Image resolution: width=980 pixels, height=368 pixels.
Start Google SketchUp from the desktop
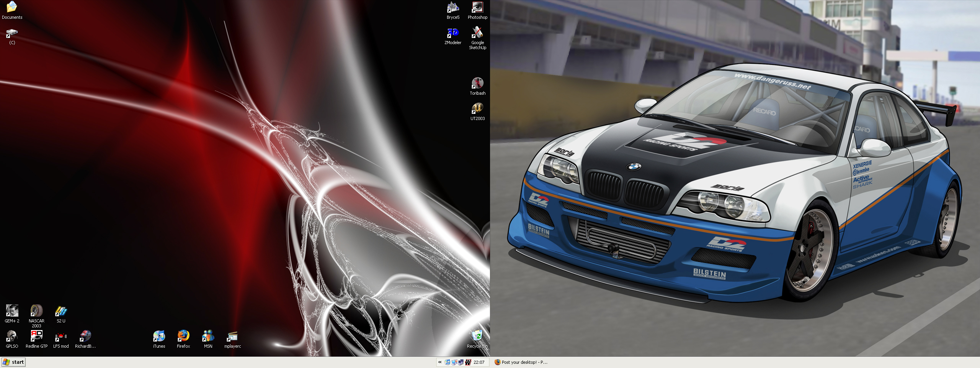477,38
